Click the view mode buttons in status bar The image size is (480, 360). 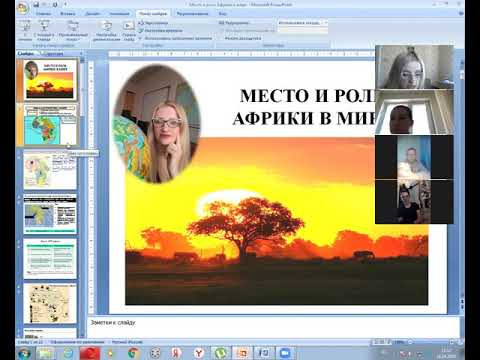click(x=381, y=342)
